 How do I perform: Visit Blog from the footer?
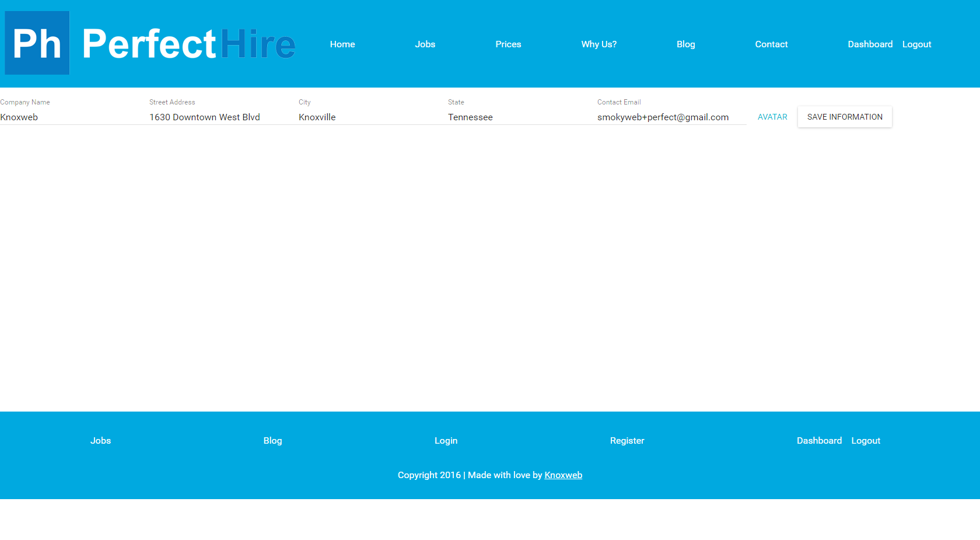pyautogui.click(x=272, y=441)
